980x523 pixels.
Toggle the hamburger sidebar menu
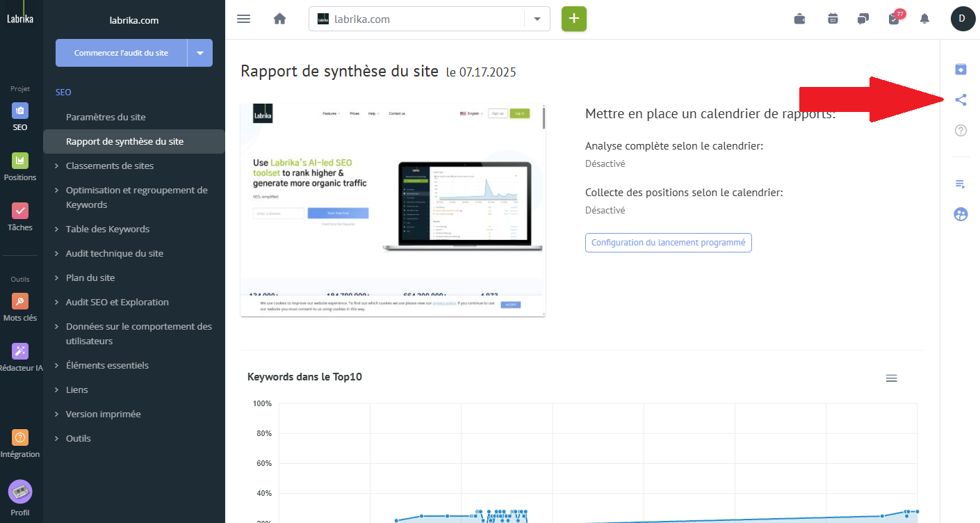[x=243, y=19]
